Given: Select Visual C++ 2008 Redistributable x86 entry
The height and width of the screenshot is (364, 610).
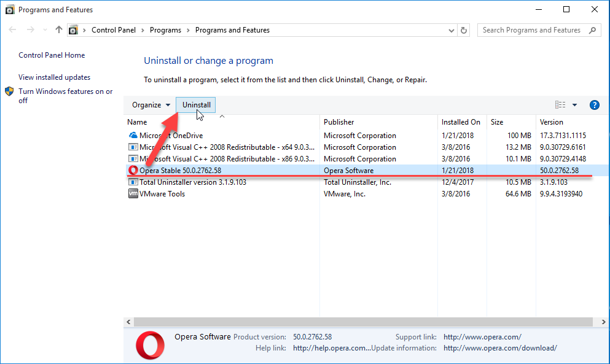Looking at the screenshot, I should pyautogui.click(x=227, y=158).
